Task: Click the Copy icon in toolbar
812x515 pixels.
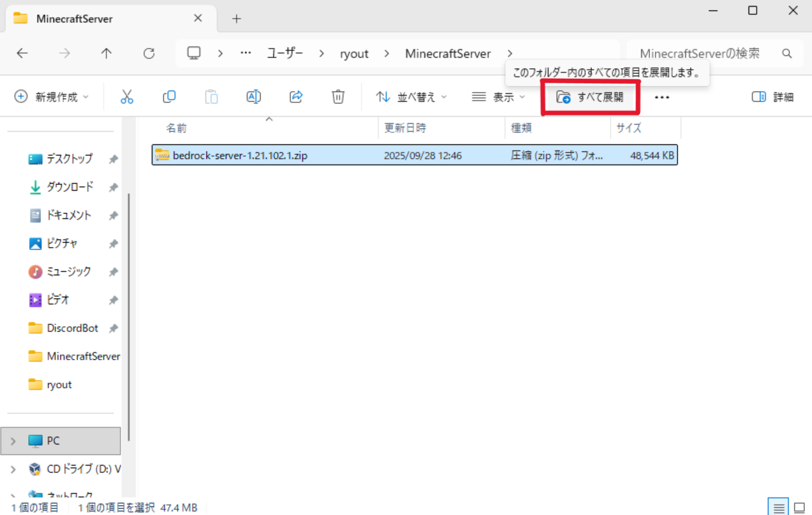Action: [169, 97]
